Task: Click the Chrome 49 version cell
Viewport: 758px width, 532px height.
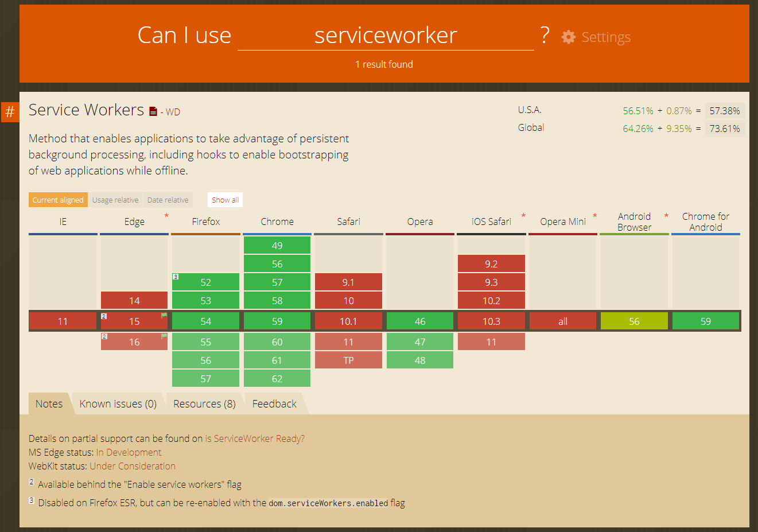Action: coord(277,245)
